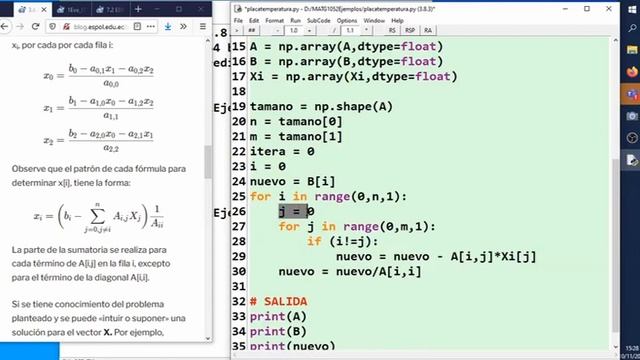This screenshot has height=360, width=640.
Task: Click the '-' toolbar button left of 1.0
Action: (278, 30)
